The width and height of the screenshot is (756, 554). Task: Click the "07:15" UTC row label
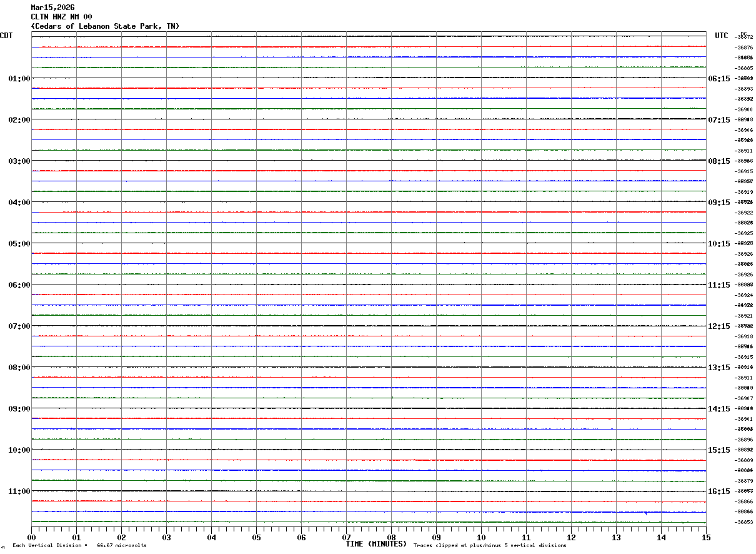click(719, 120)
